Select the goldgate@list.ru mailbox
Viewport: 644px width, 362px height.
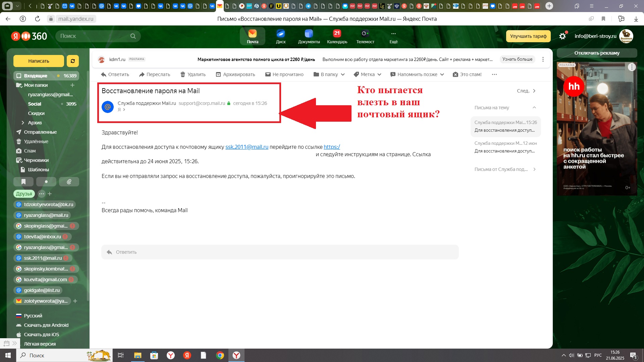(x=38, y=290)
